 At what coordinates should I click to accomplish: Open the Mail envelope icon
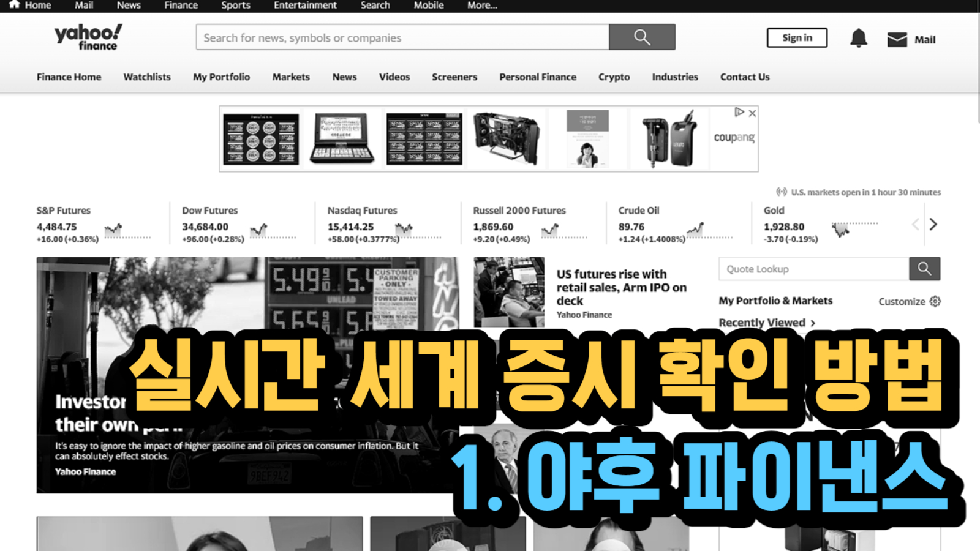click(897, 39)
